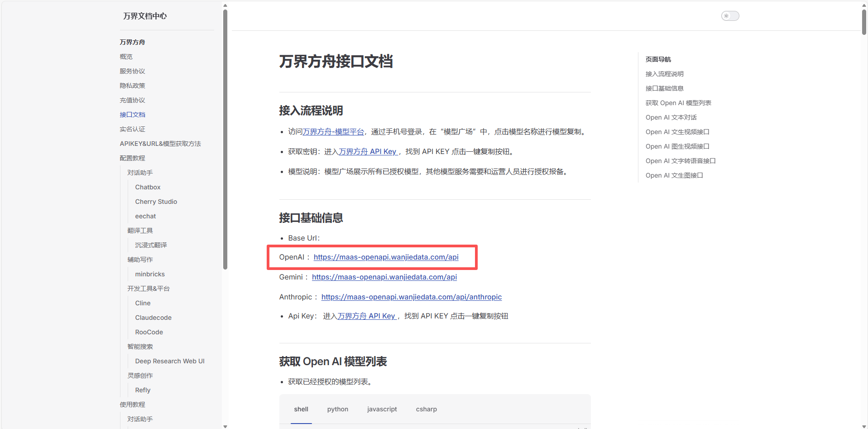Select Cherry Studio in the sidebar
Viewport: 868px width, 429px height.
[x=156, y=202]
